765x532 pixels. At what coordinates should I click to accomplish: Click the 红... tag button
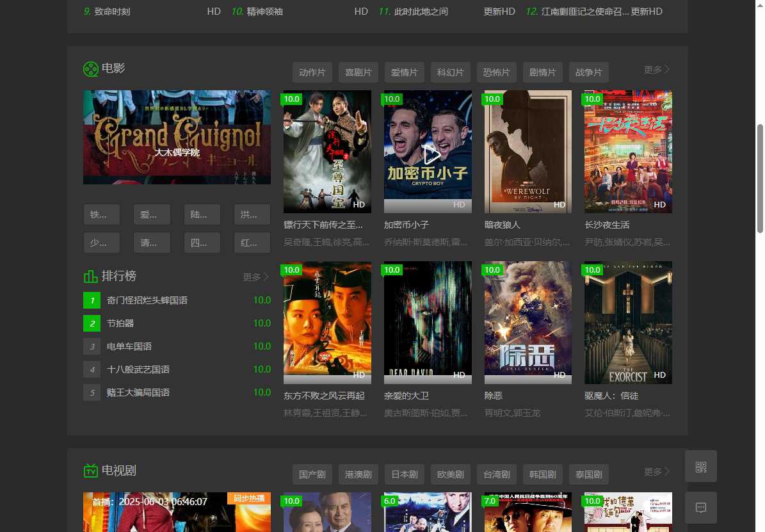(x=252, y=243)
